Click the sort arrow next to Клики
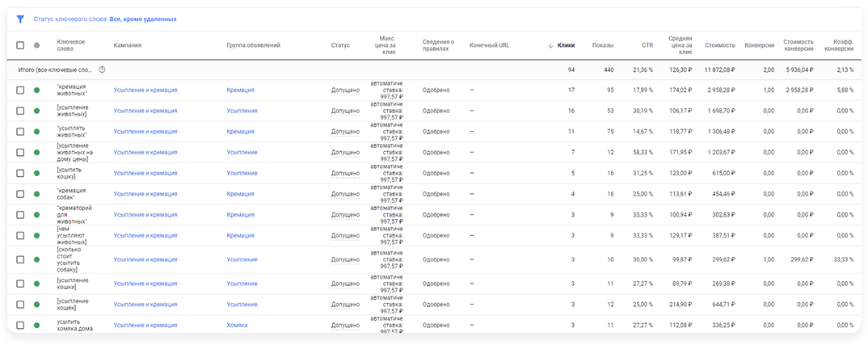The width and height of the screenshot is (868, 345). [551, 45]
